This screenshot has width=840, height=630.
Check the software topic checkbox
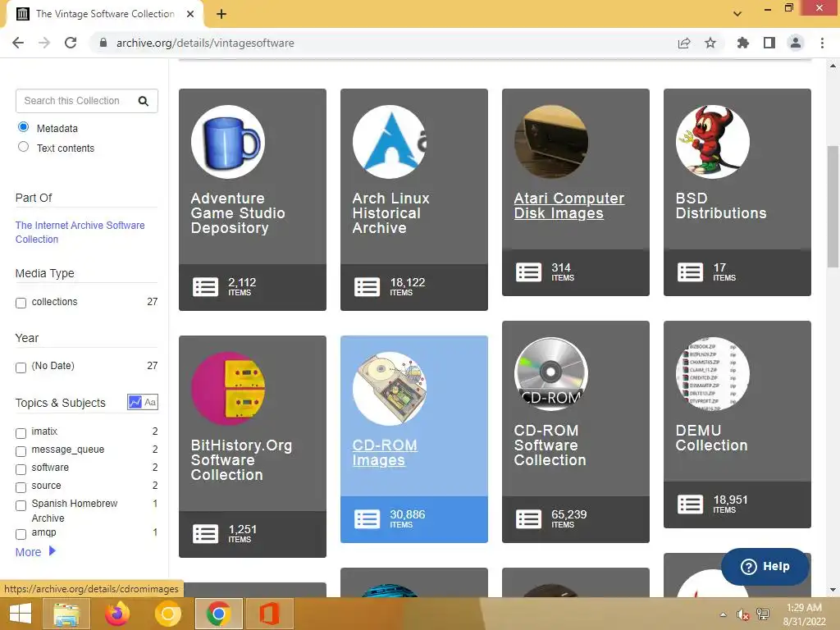(x=21, y=469)
